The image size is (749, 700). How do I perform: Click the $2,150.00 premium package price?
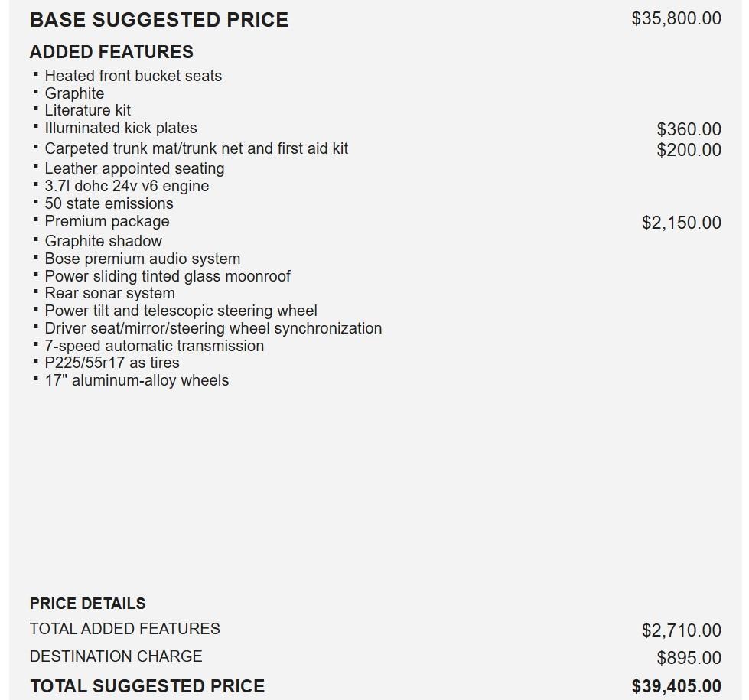pos(681,223)
